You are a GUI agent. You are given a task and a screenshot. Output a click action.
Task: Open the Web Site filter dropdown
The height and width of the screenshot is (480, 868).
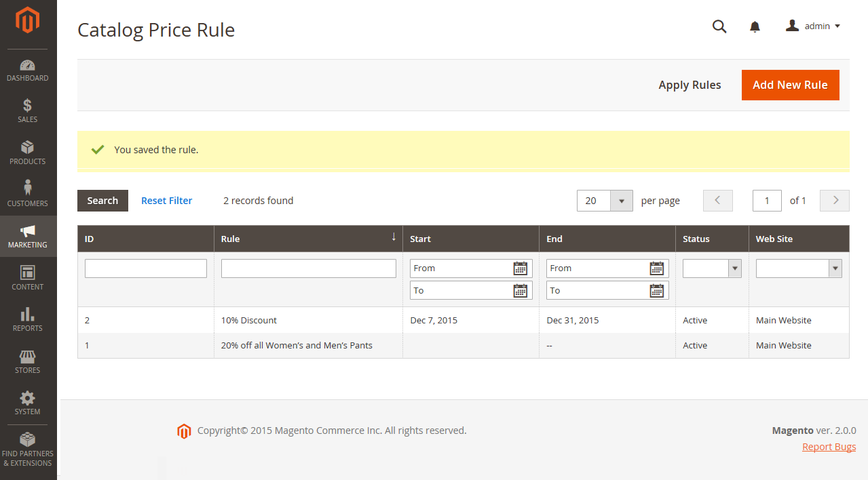click(799, 268)
